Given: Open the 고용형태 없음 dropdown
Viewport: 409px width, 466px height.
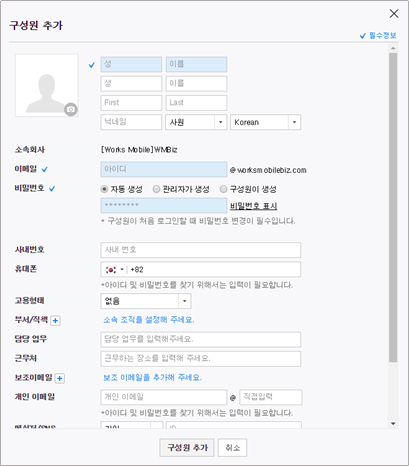Looking at the screenshot, I should [146, 301].
